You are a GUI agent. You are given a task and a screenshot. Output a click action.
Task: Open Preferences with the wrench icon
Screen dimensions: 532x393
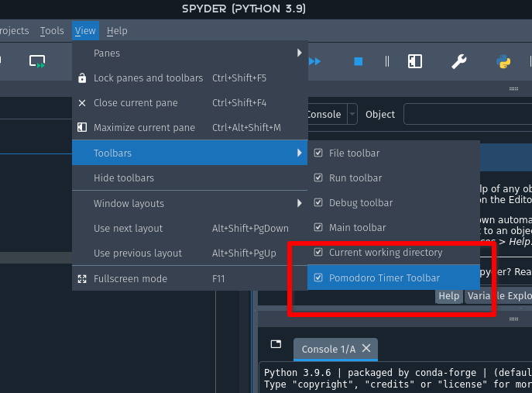pyautogui.click(x=458, y=61)
